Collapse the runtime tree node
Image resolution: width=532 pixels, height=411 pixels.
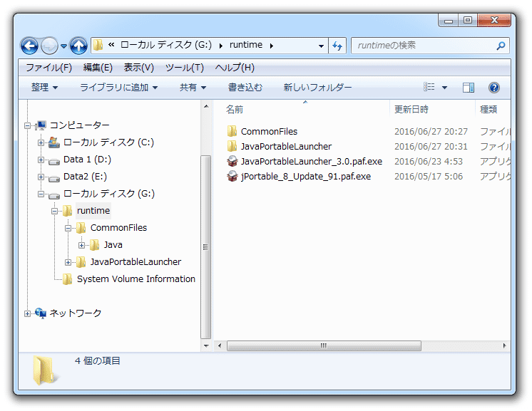[x=54, y=211]
